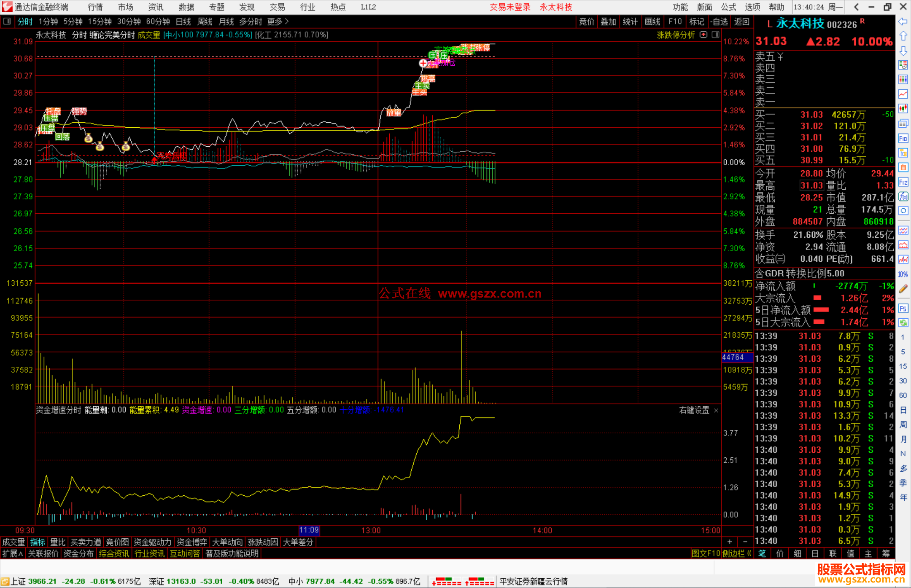Expand the 扩展 panel at bottom left
911x588 pixels.
coord(13,553)
